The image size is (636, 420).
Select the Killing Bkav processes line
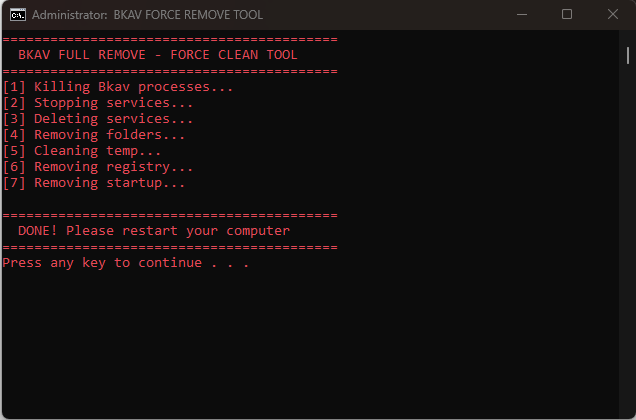click(x=118, y=87)
